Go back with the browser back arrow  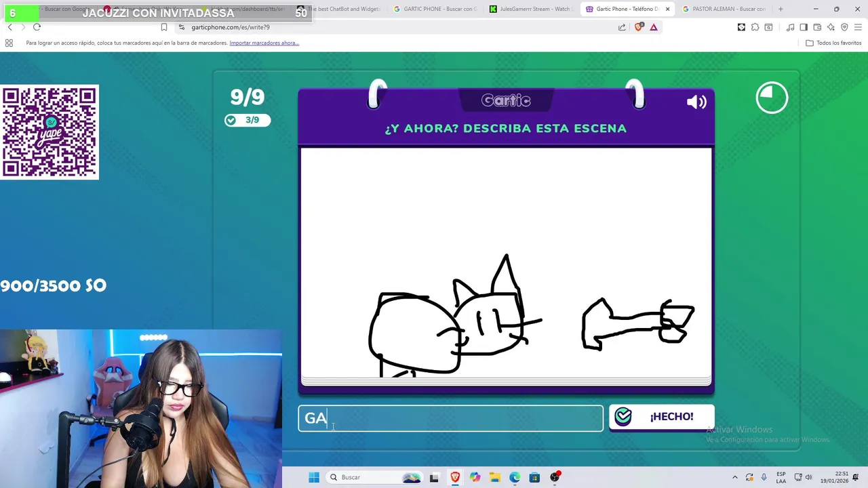9,27
